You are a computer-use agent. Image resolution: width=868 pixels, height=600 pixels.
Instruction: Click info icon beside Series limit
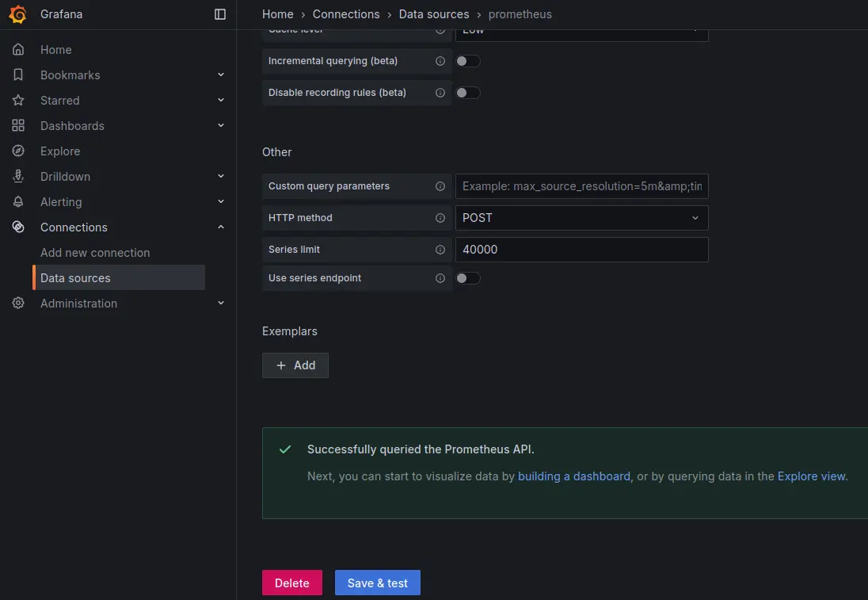pyautogui.click(x=440, y=250)
